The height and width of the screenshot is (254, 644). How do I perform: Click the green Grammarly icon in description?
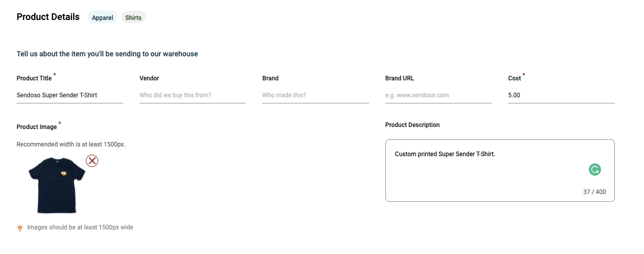[594, 170]
